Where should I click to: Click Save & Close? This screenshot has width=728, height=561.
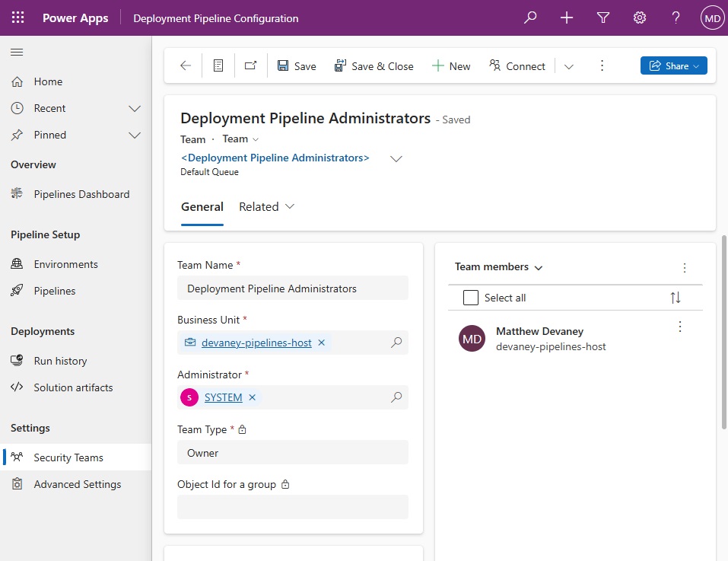tap(374, 66)
